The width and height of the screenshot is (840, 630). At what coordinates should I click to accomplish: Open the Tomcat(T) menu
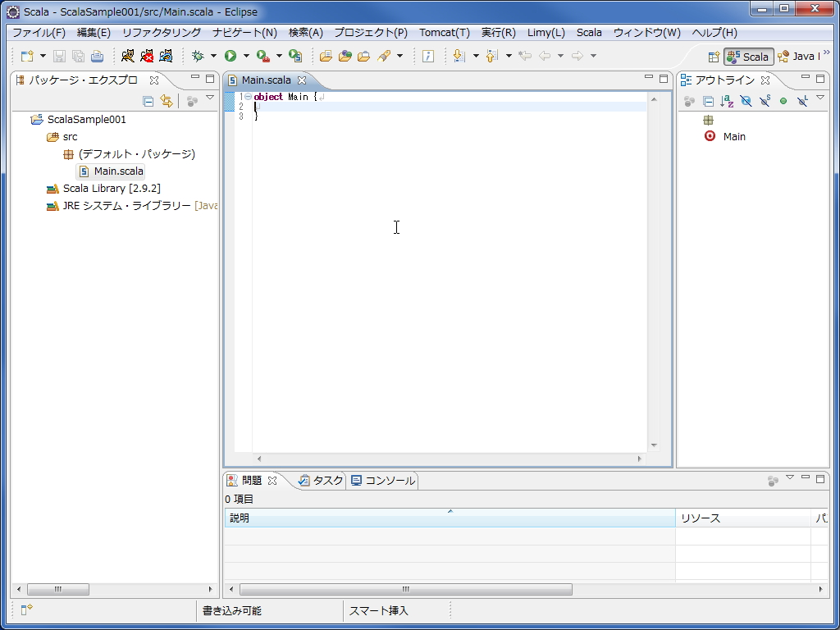point(445,32)
